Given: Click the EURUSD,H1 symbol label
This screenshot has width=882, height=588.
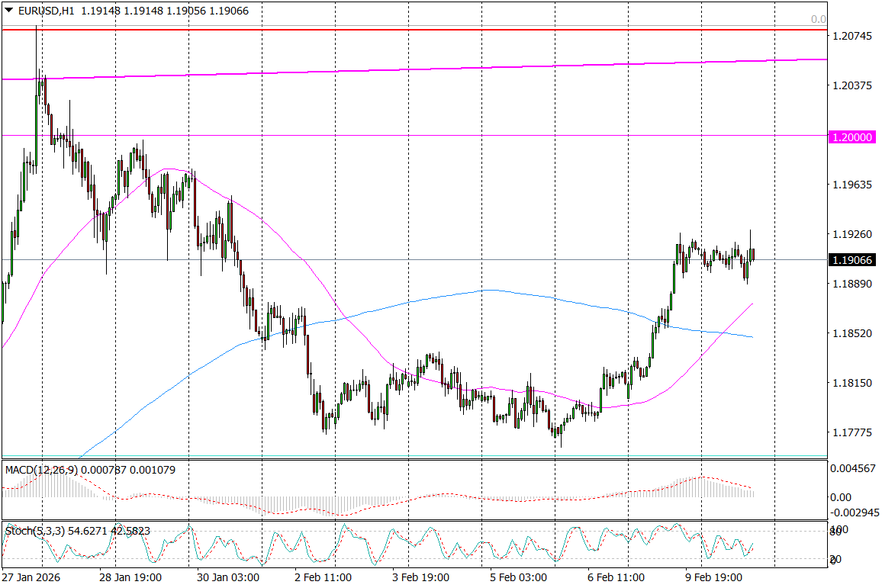Looking at the screenshot, I should (47, 11).
